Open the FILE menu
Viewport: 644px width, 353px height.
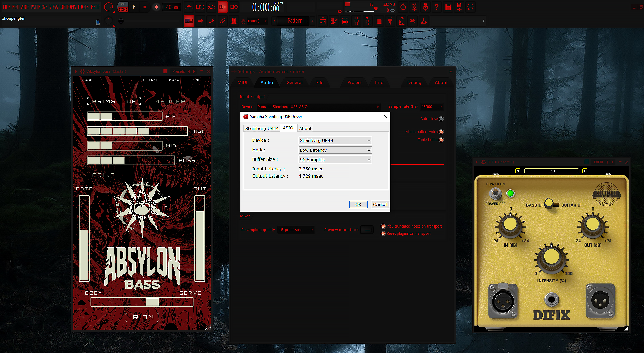(x=6, y=7)
